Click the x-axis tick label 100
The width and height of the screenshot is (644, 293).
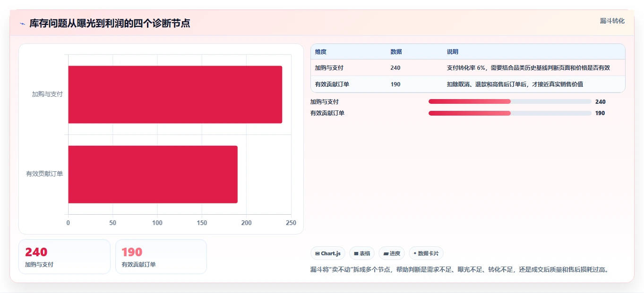(x=157, y=223)
